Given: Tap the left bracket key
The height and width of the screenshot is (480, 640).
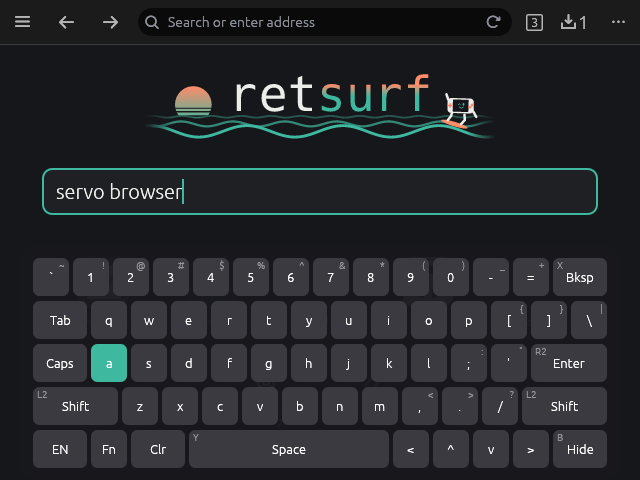Looking at the screenshot, I should 509,320.
